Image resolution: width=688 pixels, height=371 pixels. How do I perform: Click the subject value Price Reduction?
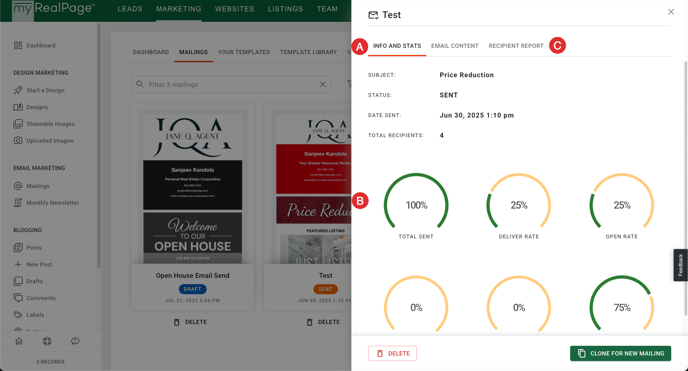466,75
